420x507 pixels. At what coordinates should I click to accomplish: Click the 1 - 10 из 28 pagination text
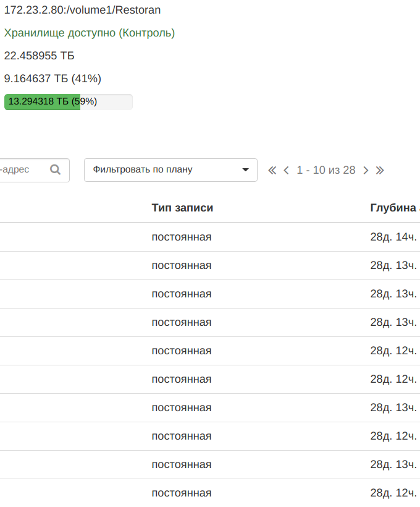tap(326, 170)
